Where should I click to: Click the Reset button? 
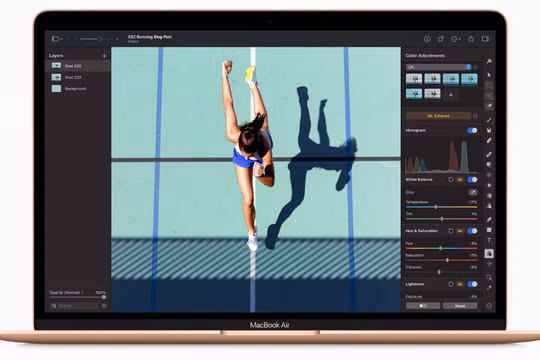coord(460,306)
